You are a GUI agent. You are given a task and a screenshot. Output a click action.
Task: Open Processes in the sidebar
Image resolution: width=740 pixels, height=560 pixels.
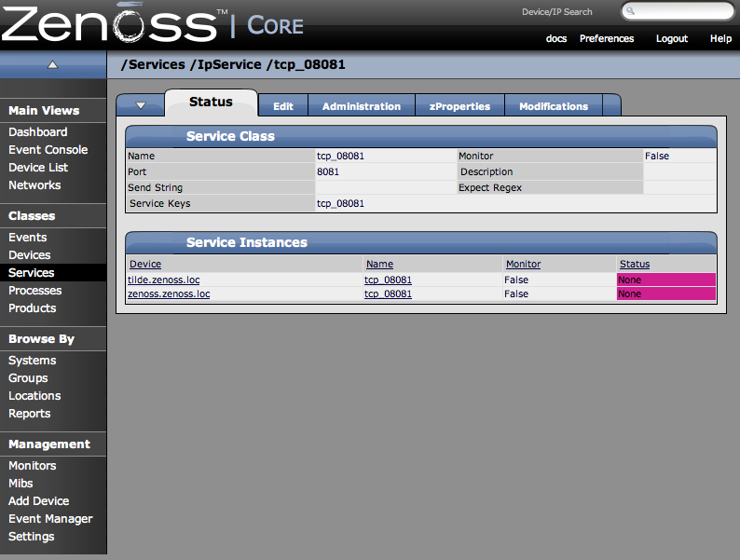point(34,290)
